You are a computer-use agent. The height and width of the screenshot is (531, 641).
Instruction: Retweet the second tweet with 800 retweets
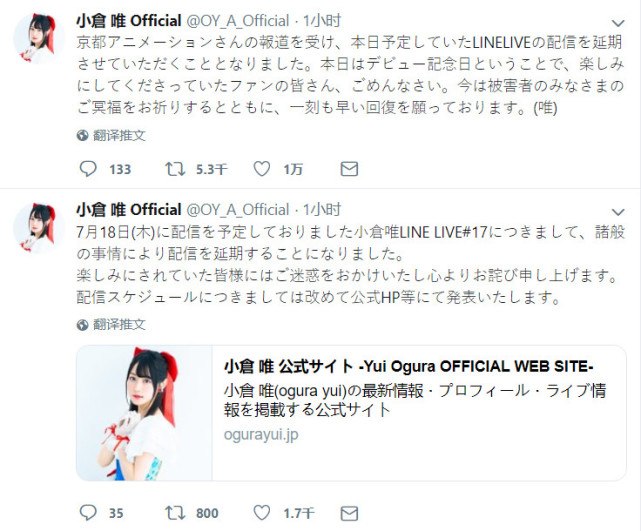click(x=175, y=513)
